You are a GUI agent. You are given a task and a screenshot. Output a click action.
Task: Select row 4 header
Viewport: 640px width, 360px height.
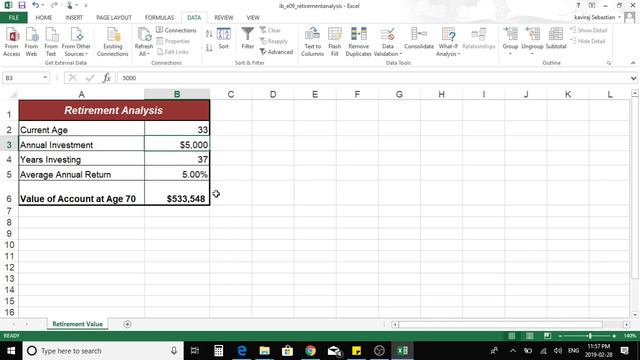(9, 160)
